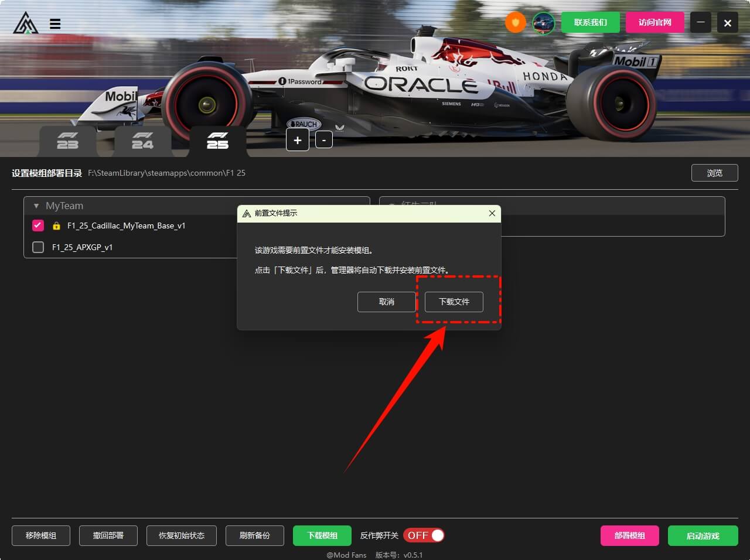
Task: Click the 浏览 browse button
Action: click(x=714, y=173)
